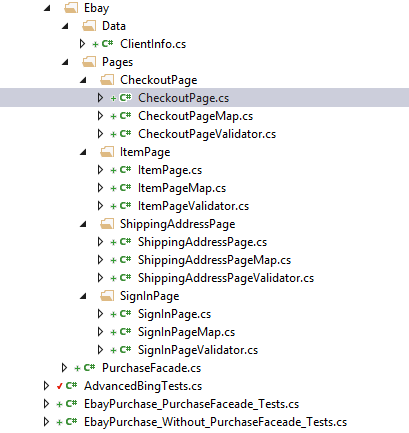Expand the ItemPageValidator.cs file node
The height and width of the screenshot is (433, 409).
(100, 206)
